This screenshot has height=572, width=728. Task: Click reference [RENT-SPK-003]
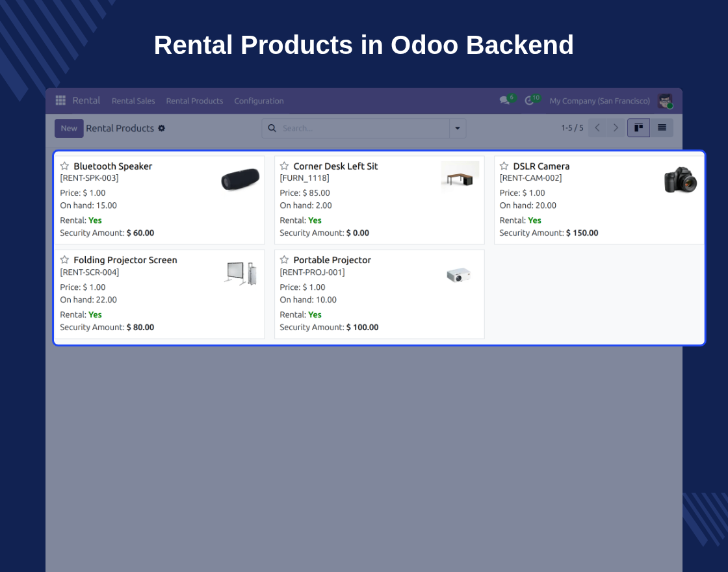tap(89, 178)
